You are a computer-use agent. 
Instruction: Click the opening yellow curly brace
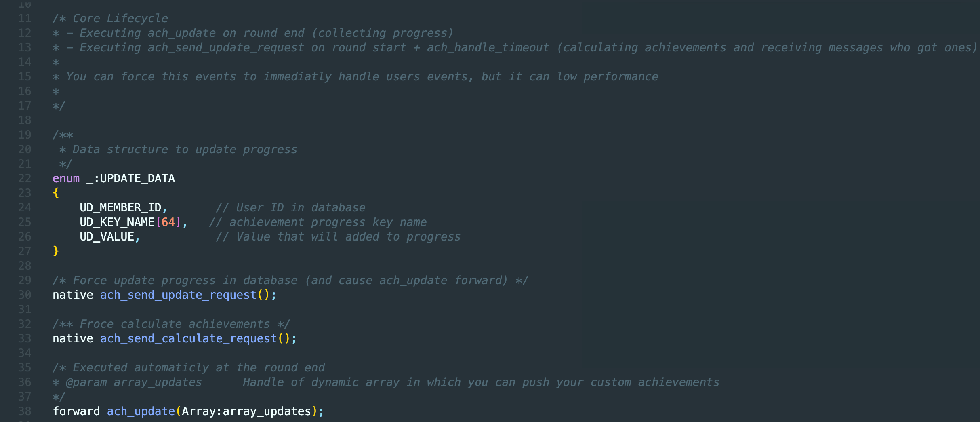(56, 193)
